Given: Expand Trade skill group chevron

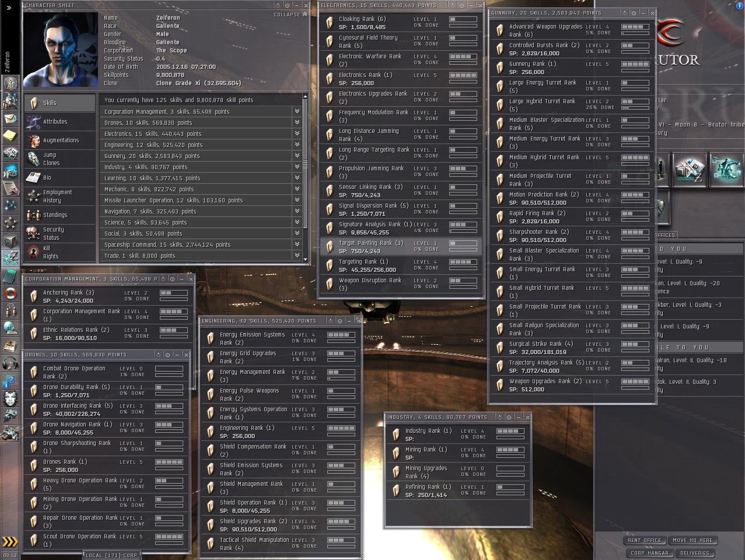Looking at the screenshot, I should (x=297, y=256).
